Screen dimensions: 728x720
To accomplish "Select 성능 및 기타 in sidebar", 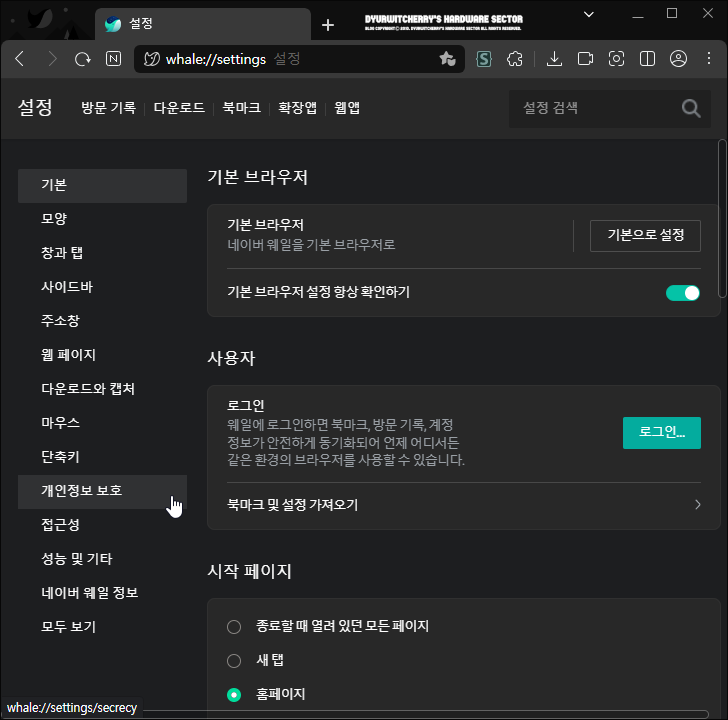I will click(x=102, y=559).
